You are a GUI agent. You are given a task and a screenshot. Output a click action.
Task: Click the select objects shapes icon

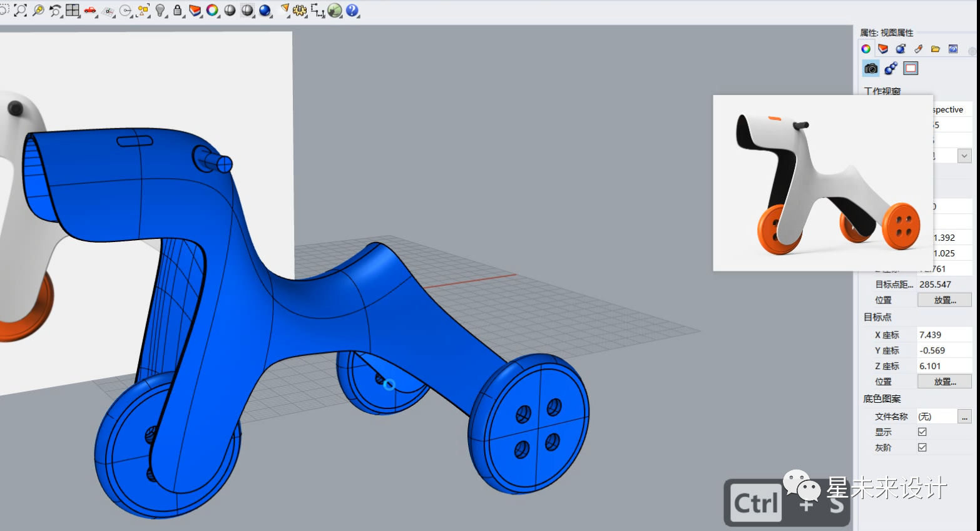pyautogui.click(x=143, y=11)
